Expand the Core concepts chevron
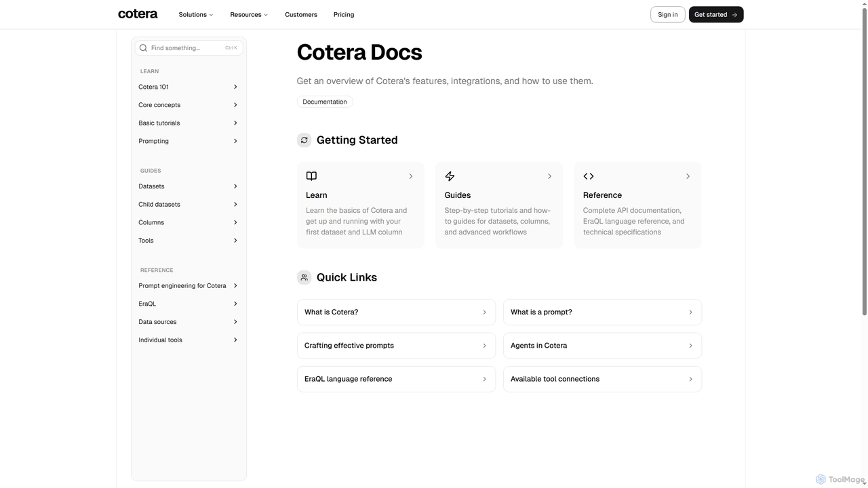This screenshot has width=868, height=488. point(235,105)
